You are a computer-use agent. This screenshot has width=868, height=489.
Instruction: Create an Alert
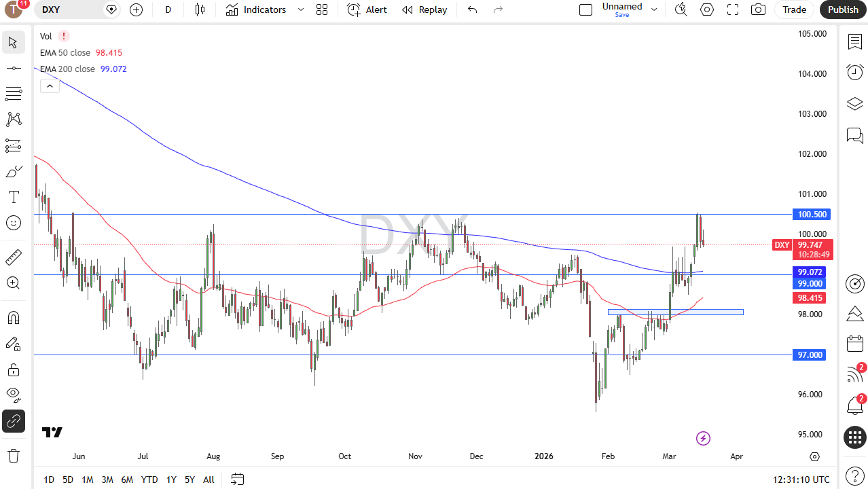tap(367, 10)
